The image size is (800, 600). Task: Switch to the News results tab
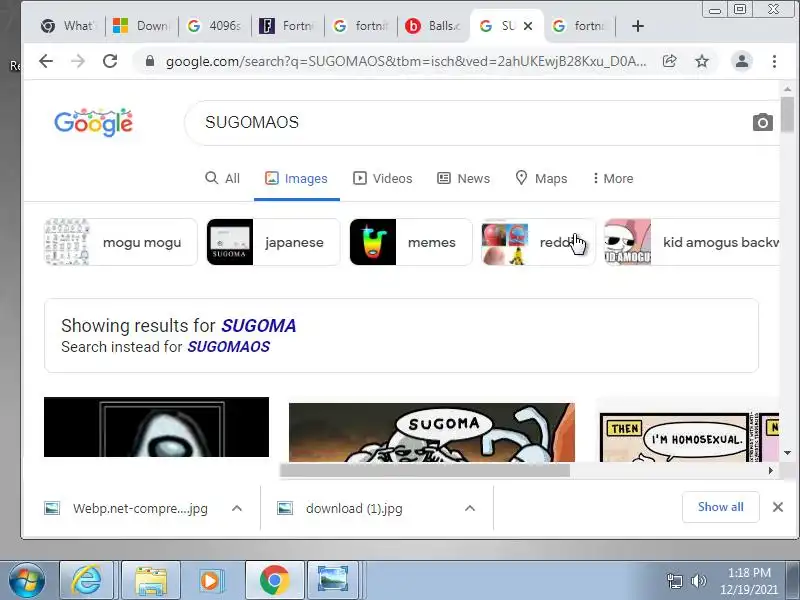coord(464,178)
